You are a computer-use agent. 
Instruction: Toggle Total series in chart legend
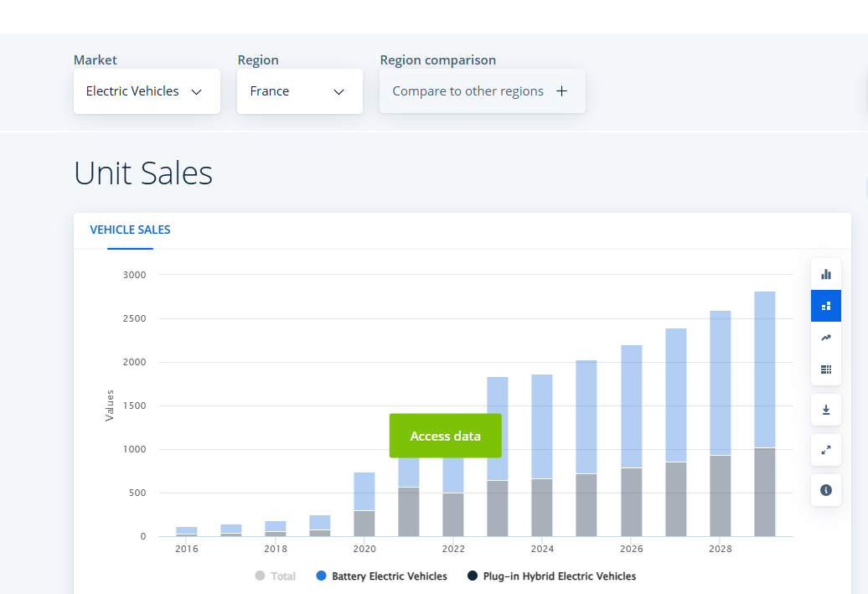tap(276, 576)
